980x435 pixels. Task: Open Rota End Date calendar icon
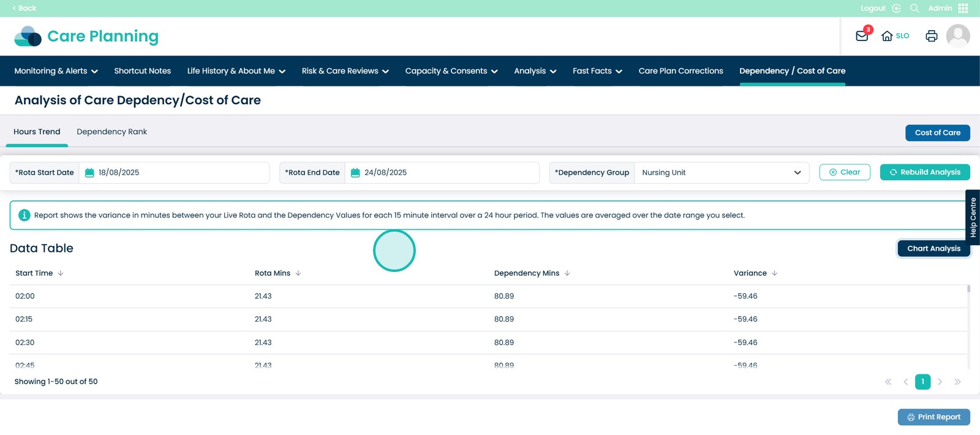pyautogui.click(x=355, y=173)
